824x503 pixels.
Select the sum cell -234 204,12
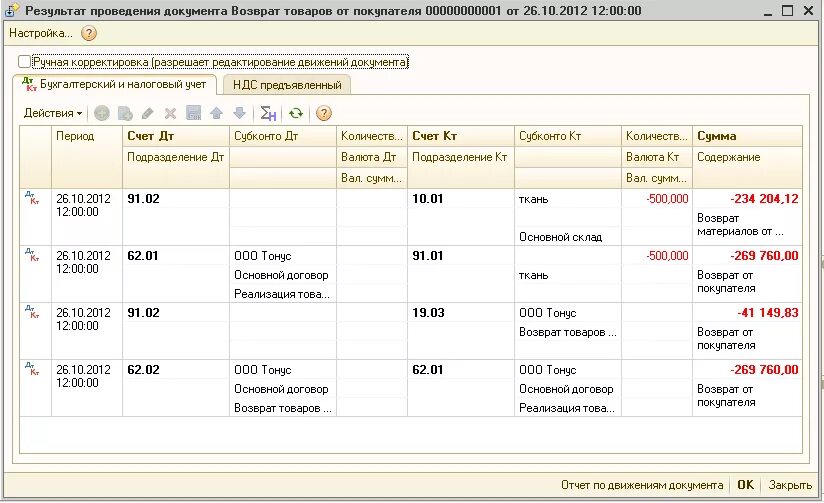tap(747, 199)
